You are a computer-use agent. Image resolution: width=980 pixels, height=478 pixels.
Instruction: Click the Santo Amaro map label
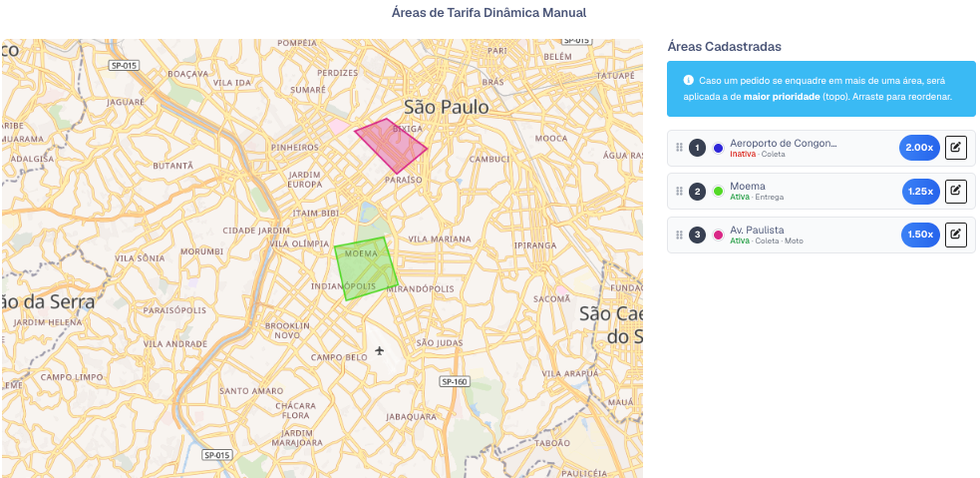tap(251, 391)
